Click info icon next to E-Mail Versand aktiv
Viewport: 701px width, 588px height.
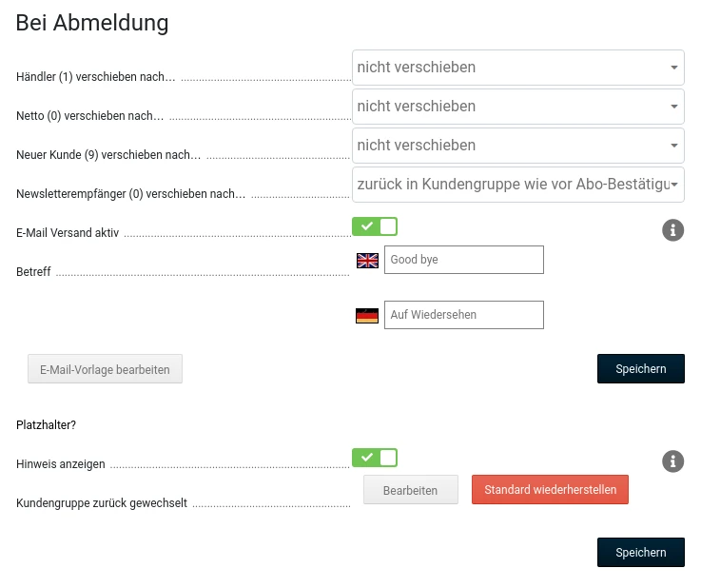click(x=672, y=230)
